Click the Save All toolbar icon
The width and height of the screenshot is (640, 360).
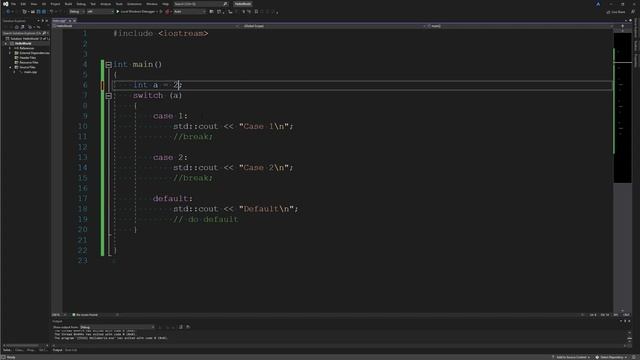[44, 12]
